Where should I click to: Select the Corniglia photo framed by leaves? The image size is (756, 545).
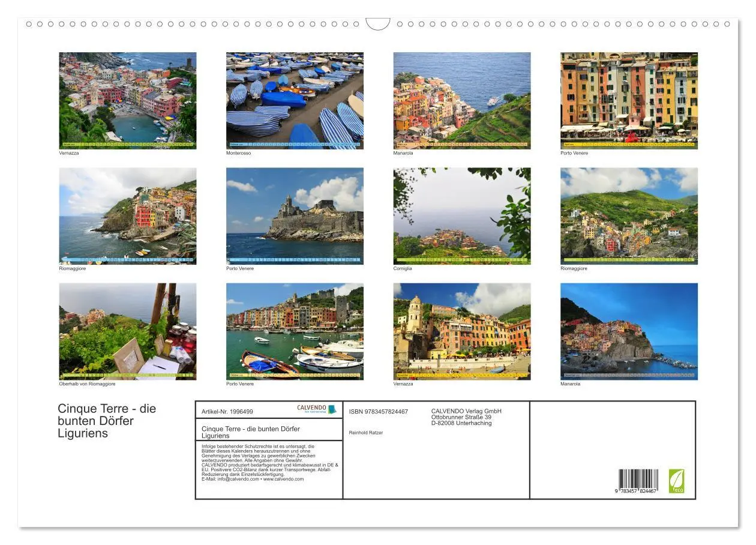pos(462,216)
